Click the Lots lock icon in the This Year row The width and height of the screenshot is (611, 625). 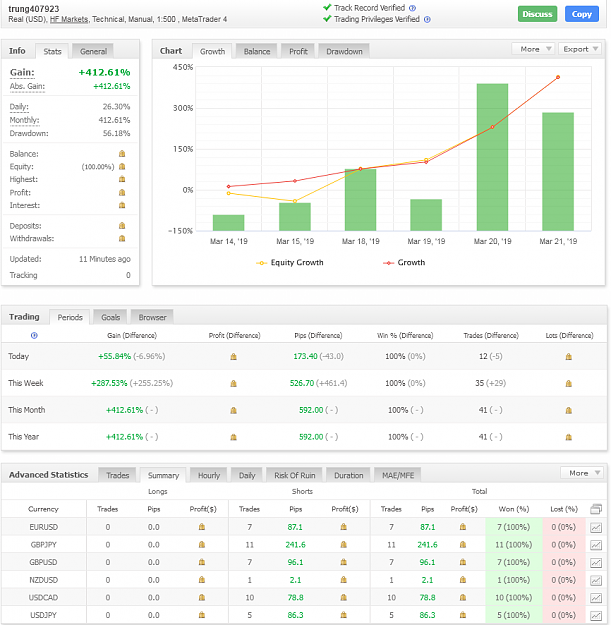pos(569,437)
